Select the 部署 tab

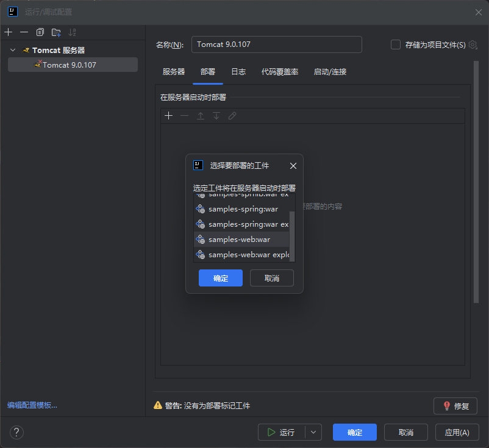(x=208, y=72)
